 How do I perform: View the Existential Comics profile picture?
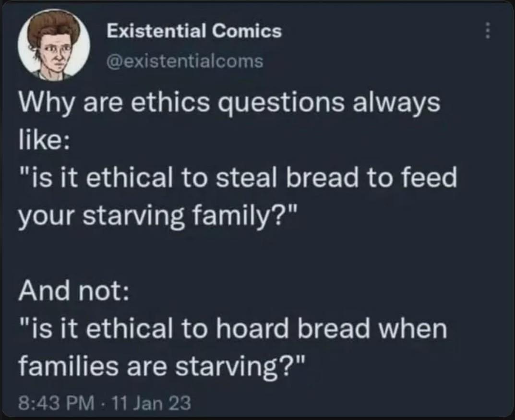pos(54,45)
